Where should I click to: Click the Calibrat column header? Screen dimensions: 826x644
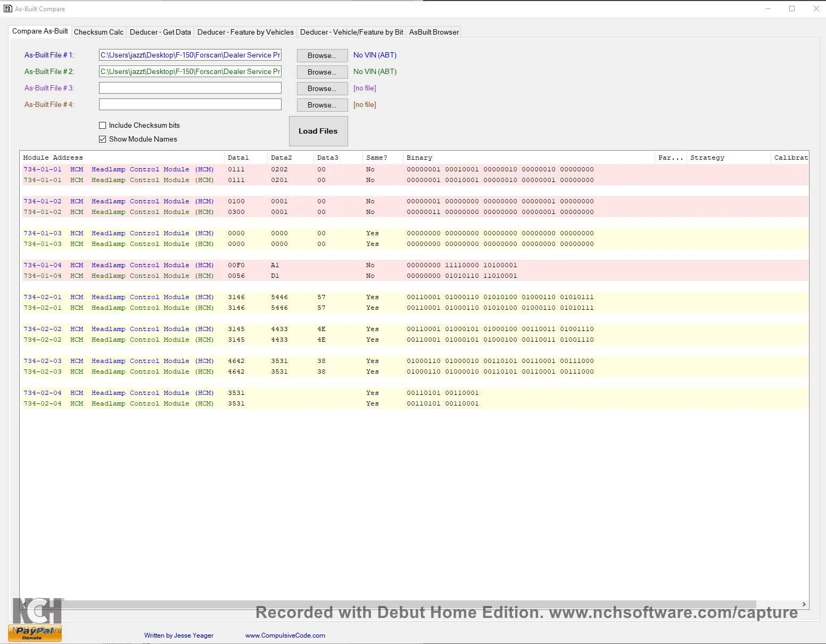pyautogui.click(x=790, y=158)
